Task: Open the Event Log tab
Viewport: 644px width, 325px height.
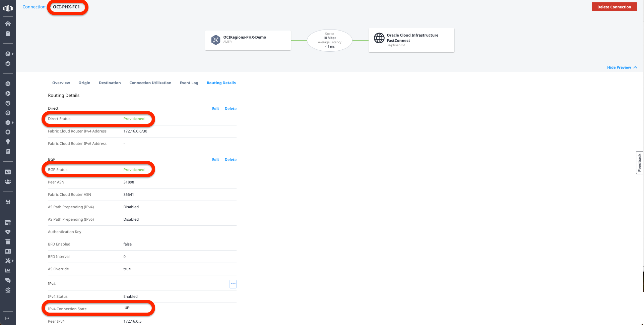Action: (x=189, y=83)
